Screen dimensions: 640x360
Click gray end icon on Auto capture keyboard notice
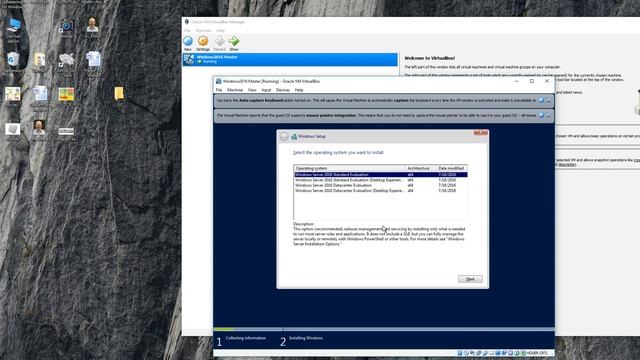click(548, 100)
